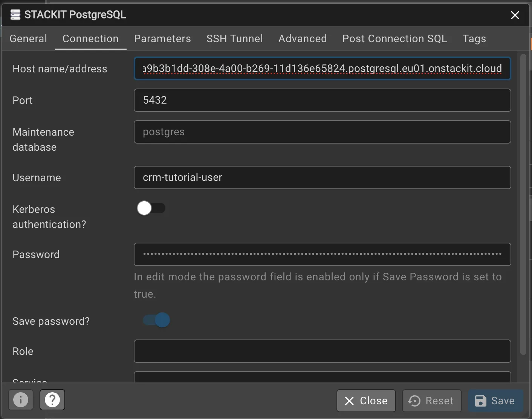The width and height of the screenshot is (532, 419).
Task: Click the empty Role field
Action: [x=322, y=351]
